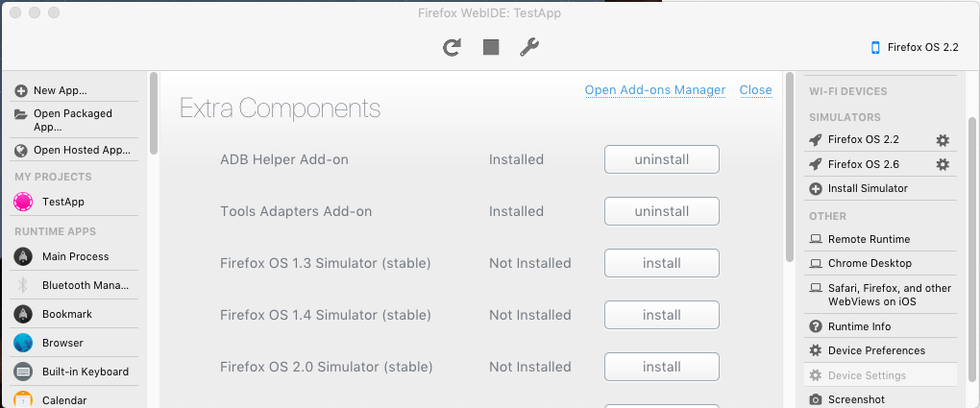Click Install Simulator in runtime panel
This screenshot has height=408, width=980.
coord(867,188)
